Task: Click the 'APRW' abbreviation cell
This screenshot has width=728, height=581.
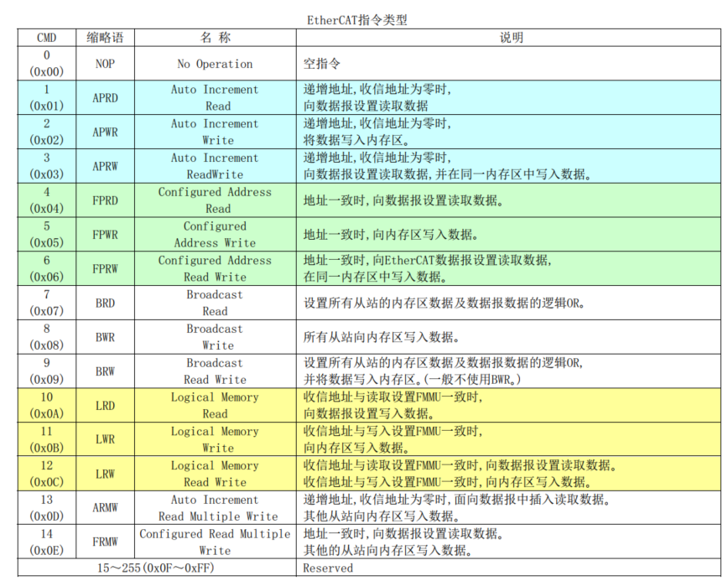Action: (x=105, y=166)
